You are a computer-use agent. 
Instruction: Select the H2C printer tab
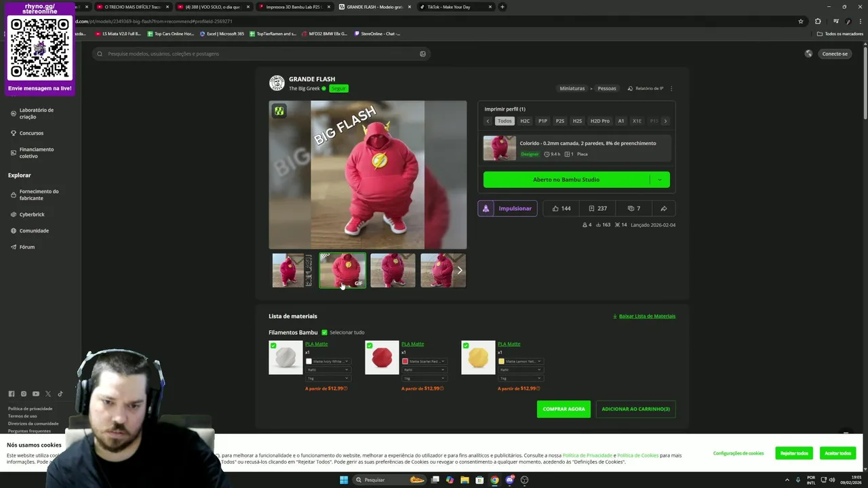525,121
